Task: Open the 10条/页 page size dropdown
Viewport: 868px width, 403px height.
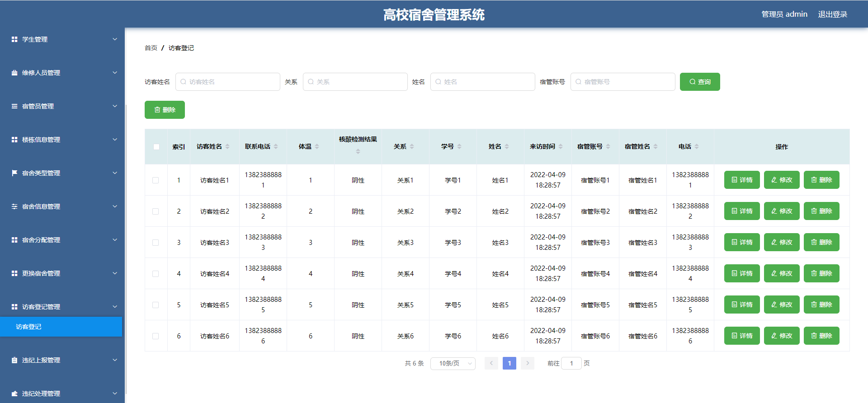Action: pyautogui.click(x=453, y=363)
